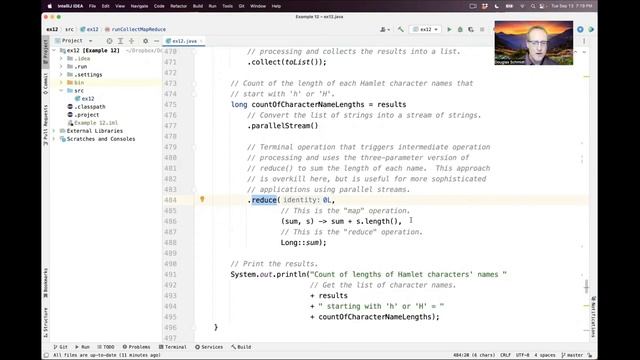
Task: Click the macOS Spotlight search icon
Action: 533,6
